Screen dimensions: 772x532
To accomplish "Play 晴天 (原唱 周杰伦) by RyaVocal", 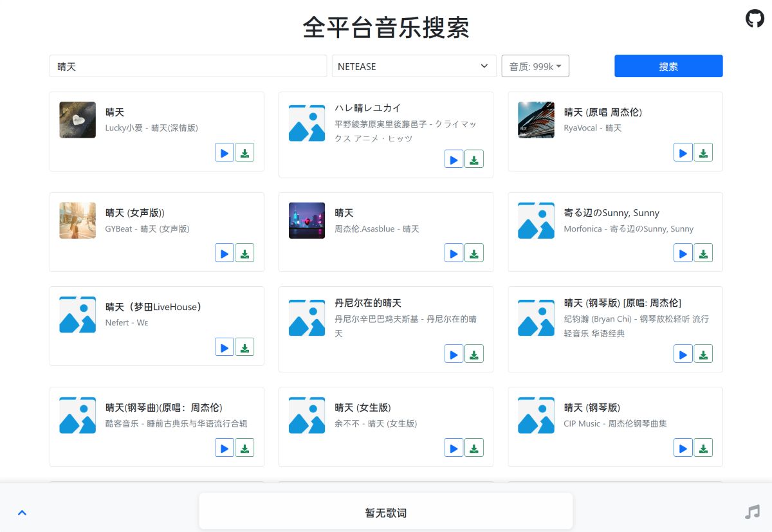I will click(x=683, y=152).
